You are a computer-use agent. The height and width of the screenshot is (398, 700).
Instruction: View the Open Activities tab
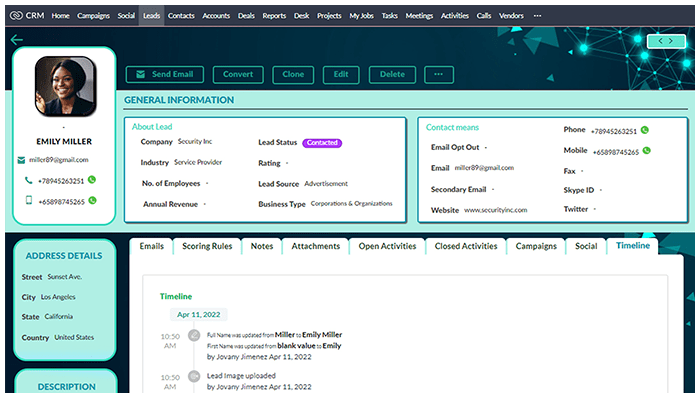387,246
